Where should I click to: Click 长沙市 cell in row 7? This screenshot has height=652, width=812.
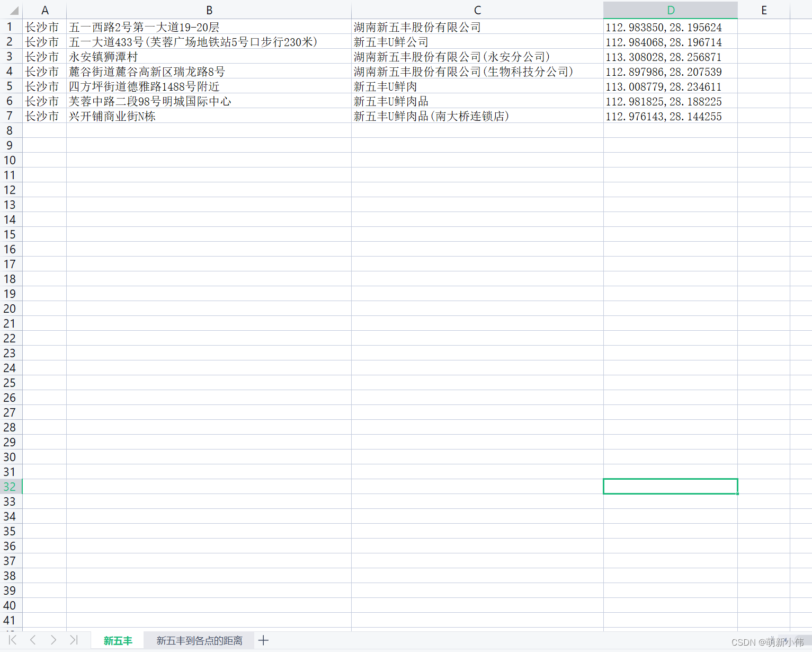[x=44, y=116]
